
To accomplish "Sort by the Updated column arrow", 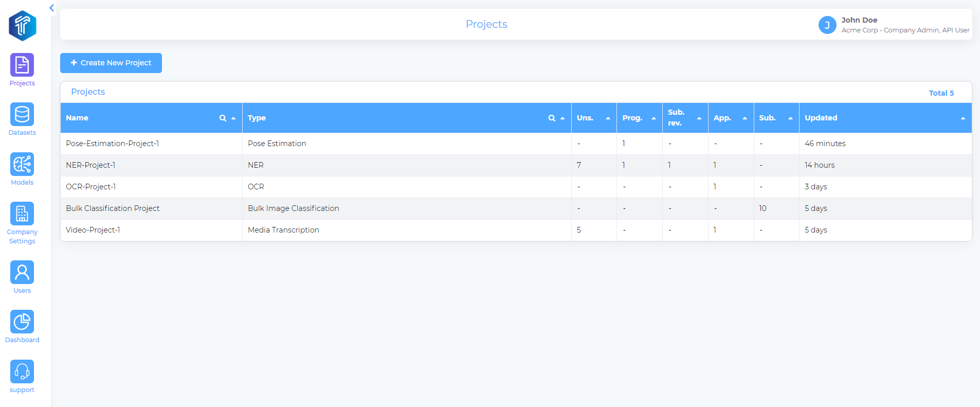I will coord(963,118).
